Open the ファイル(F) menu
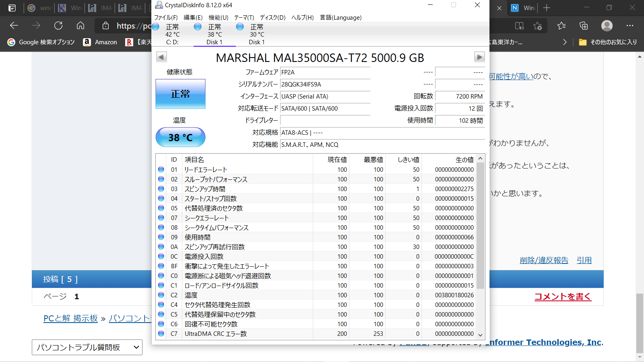644x362 pixels. (x=166, y=18)
